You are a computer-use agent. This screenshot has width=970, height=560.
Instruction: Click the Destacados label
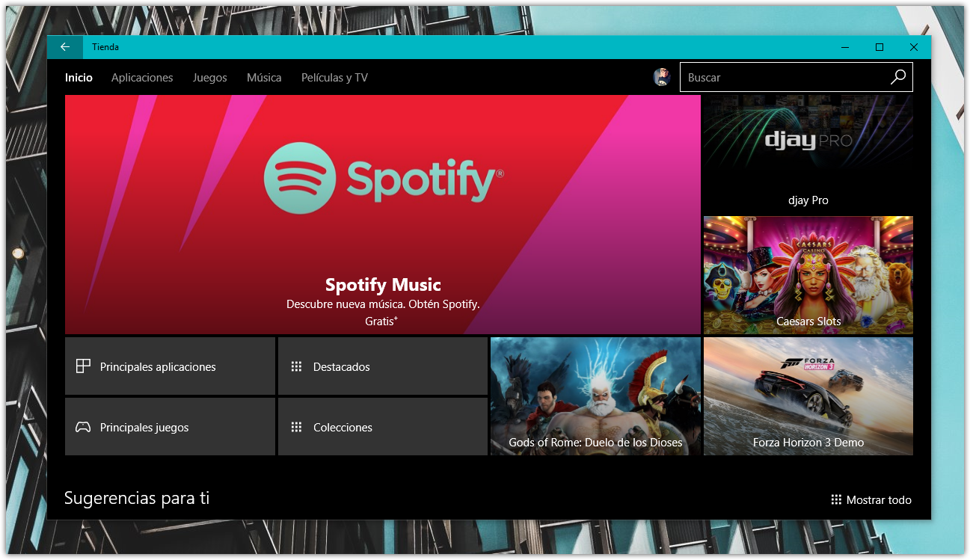[x=342, y=367]
